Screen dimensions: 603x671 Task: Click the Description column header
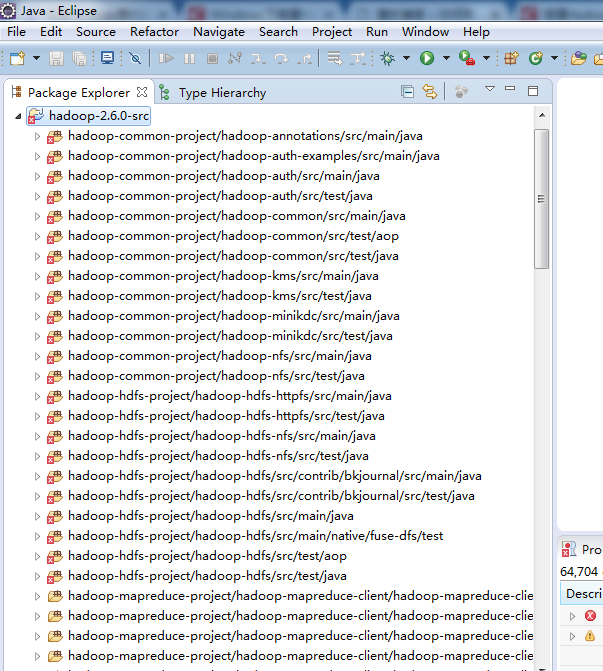click(x=583, y=594)
